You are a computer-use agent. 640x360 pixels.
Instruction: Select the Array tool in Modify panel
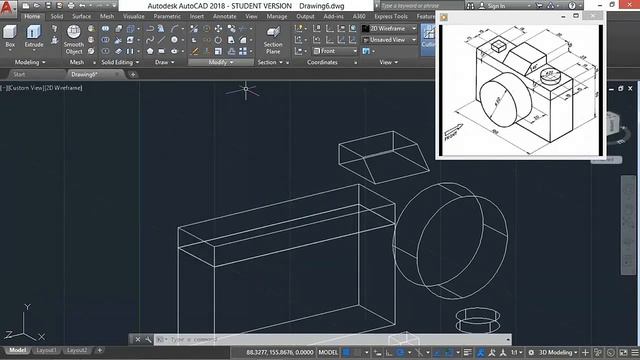tap(243, 51)
